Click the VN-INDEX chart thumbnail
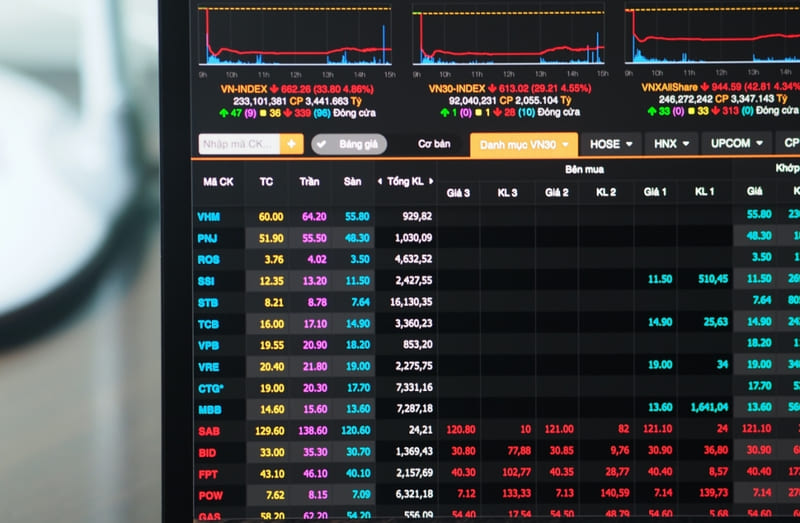 point(294,36)
